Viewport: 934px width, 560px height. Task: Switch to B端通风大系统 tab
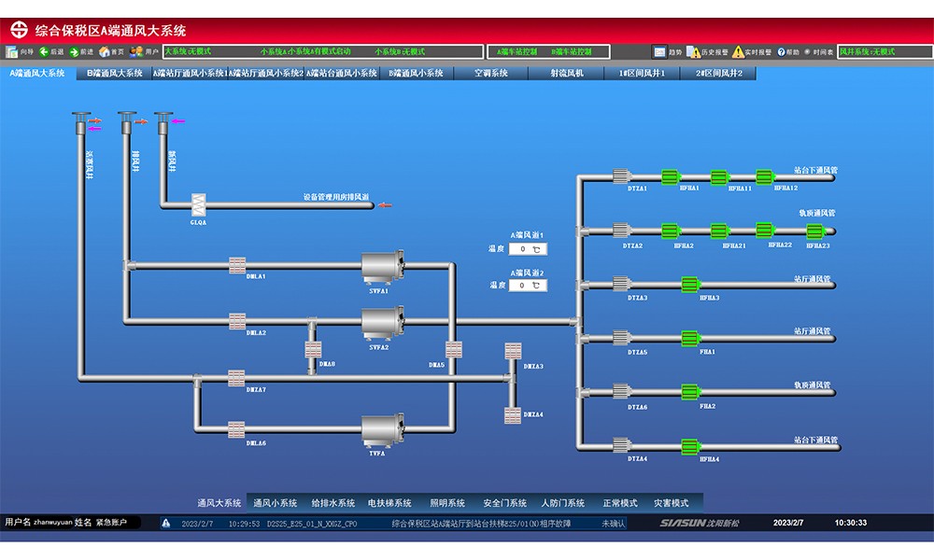point(115,73)
